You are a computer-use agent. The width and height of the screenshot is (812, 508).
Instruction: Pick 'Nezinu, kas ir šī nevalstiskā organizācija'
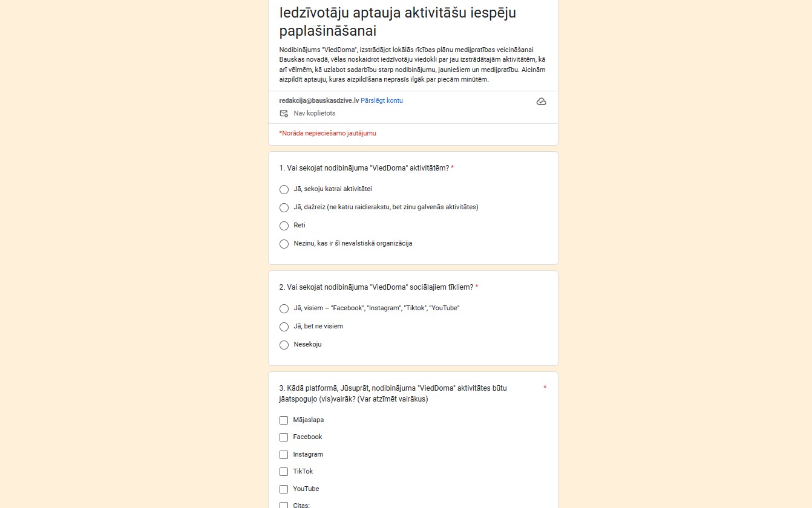pos(284,244)
